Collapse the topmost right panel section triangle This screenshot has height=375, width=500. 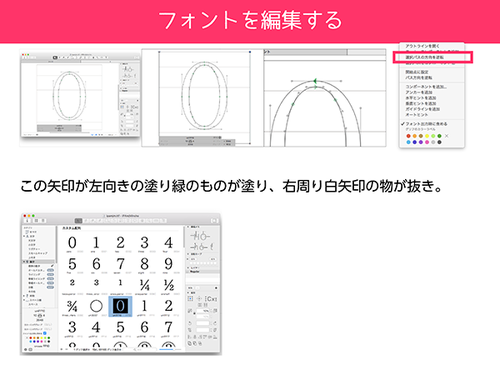[x=188, y=227]
